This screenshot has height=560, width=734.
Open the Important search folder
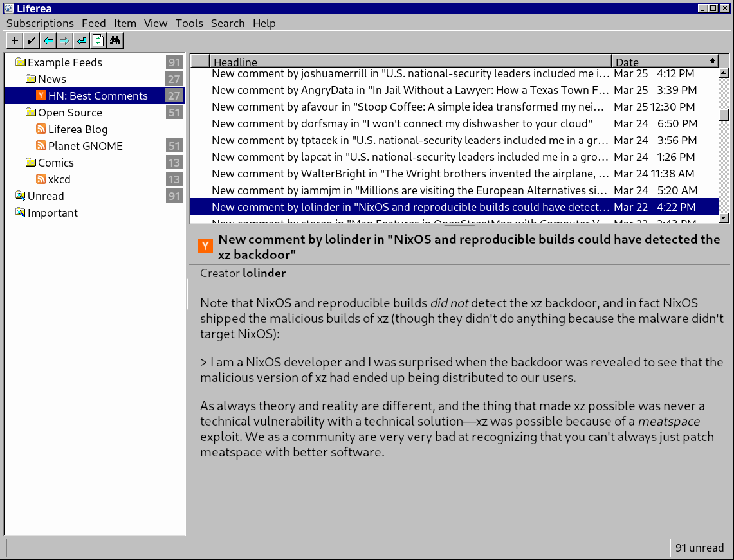pyautogui.click(x=52, y=213)
